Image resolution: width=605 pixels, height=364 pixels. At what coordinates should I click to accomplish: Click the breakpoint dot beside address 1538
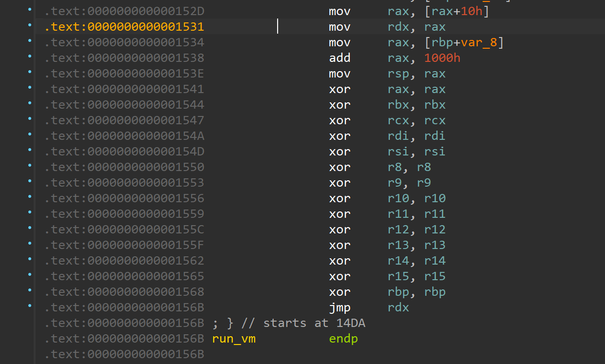pyautogui.click(x=30, y=57)
